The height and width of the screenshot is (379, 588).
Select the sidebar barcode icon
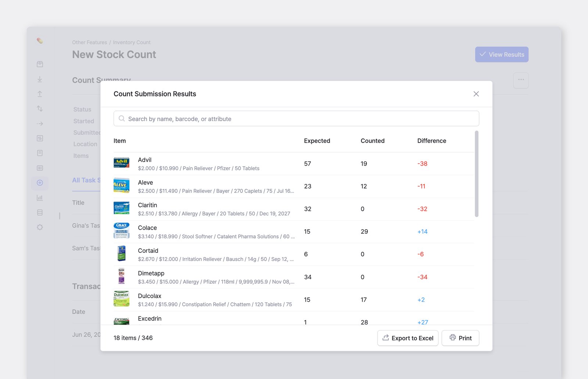(40, 168)
